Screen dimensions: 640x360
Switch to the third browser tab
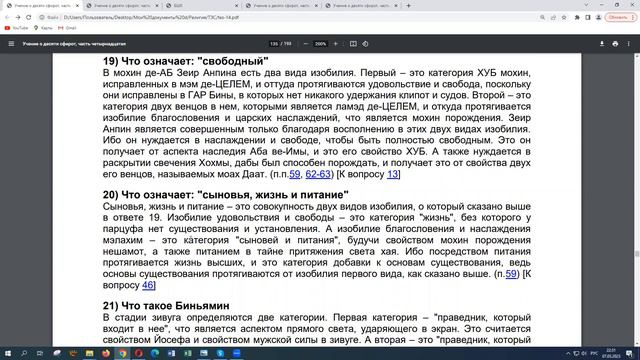(202, 6)
